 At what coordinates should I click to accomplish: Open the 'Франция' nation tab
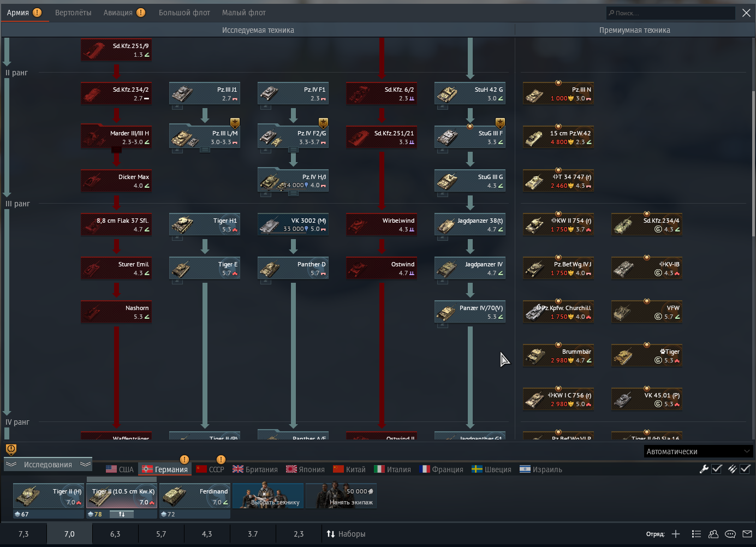pyautogui.click(x=441, y=469)
